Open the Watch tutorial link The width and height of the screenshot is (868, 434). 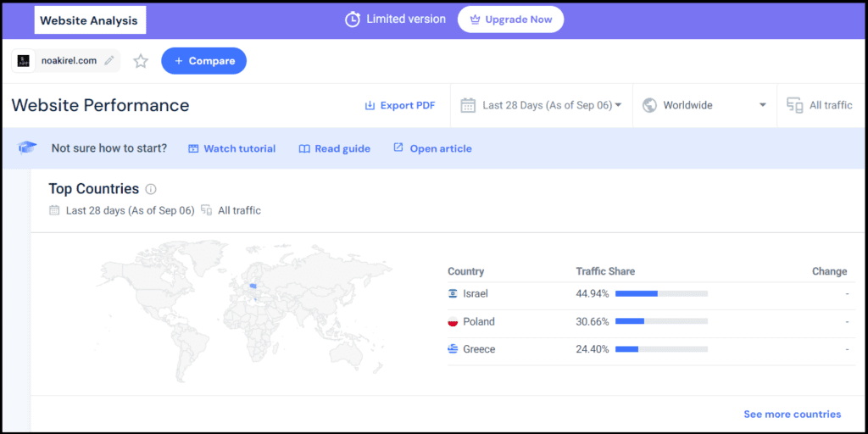click(232, 148)
